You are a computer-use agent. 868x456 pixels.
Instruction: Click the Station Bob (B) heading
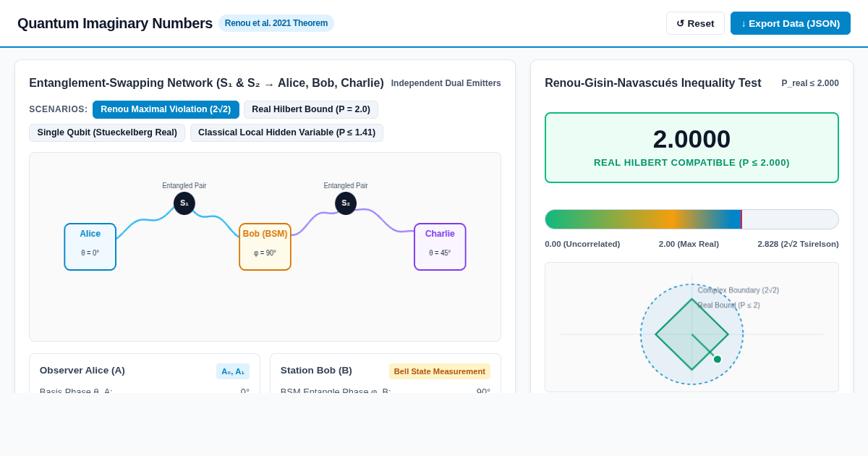tap(316, 371)
